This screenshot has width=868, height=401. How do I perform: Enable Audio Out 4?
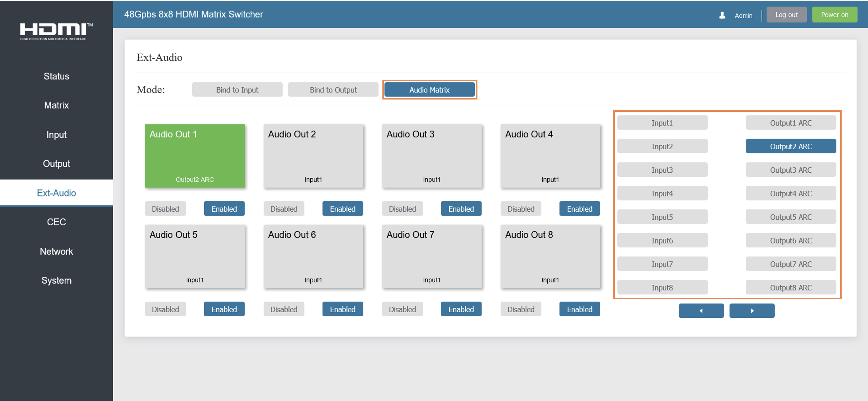[580, 209]
